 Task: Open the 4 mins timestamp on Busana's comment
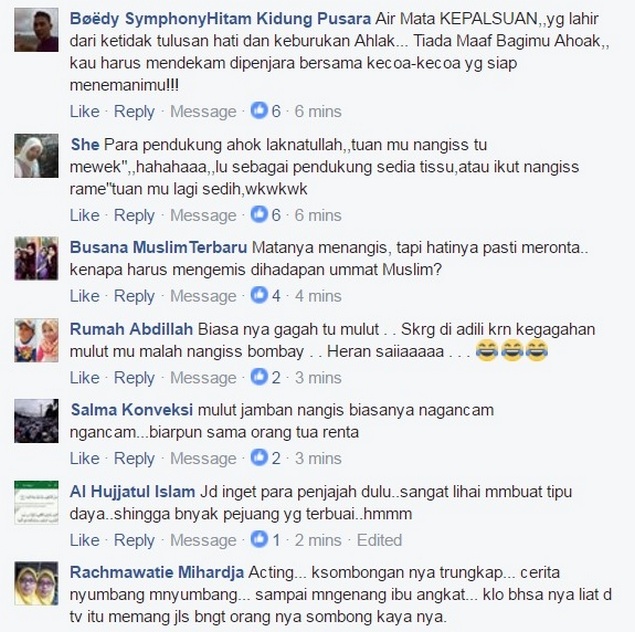click(318, 296)
